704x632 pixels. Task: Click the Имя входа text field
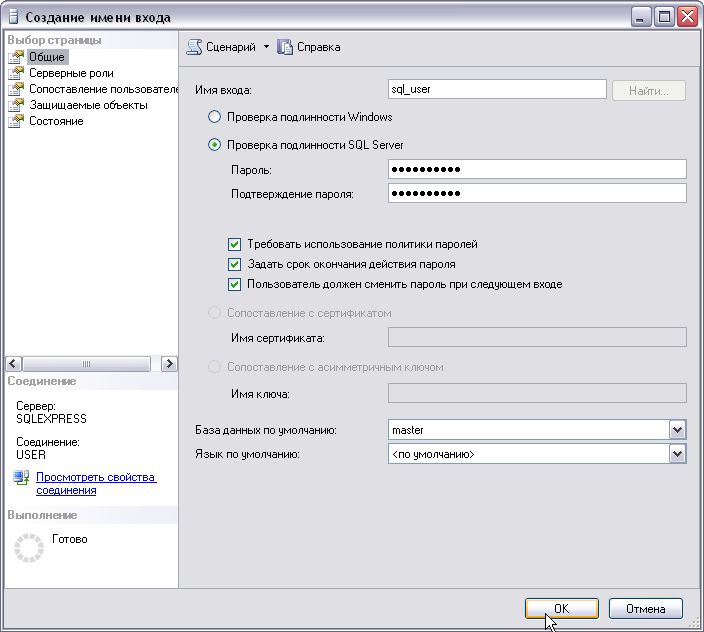click(x=497, y=90)
